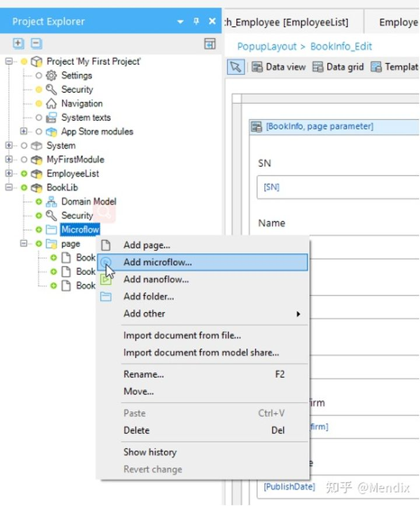Add a Template grid widget
The width and height of the screenshot is (420, 506).
tap(395, 67)
